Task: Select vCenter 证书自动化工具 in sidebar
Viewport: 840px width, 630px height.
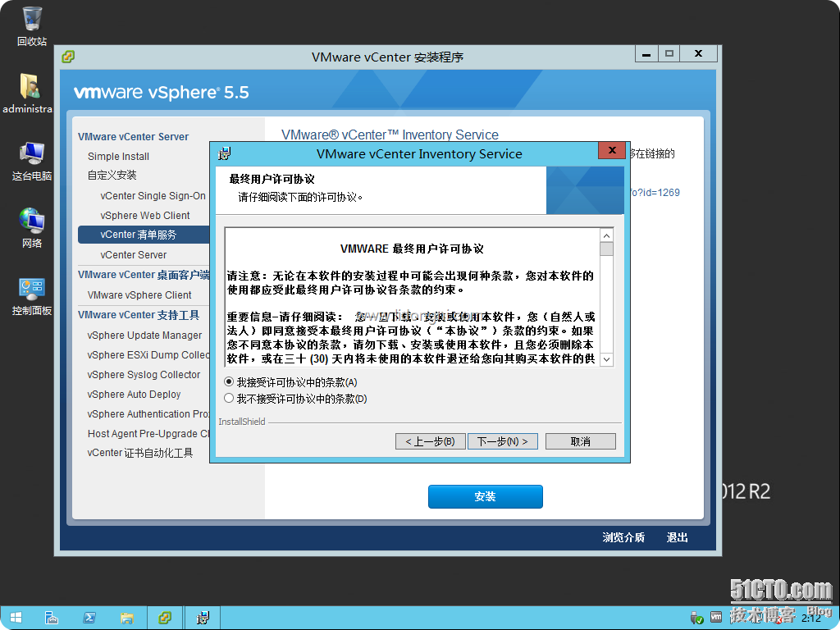Action: tap(140, 453)
